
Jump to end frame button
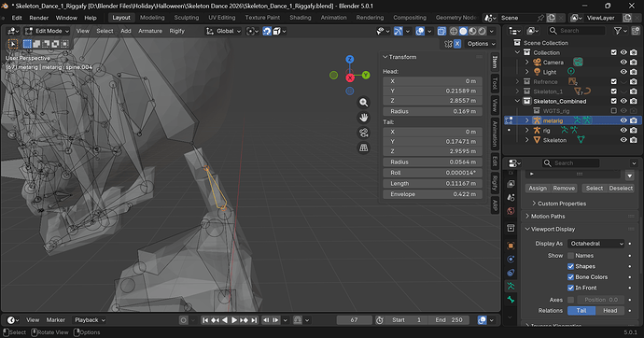254,320
